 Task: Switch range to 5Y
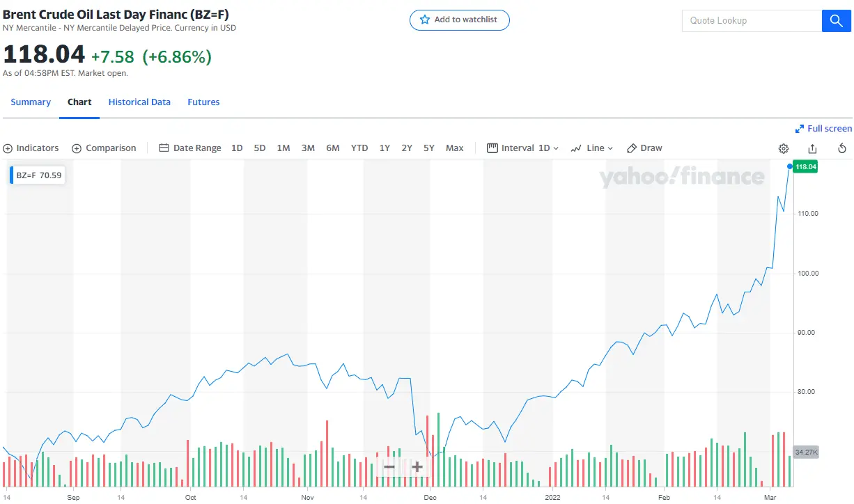point(429,148)
